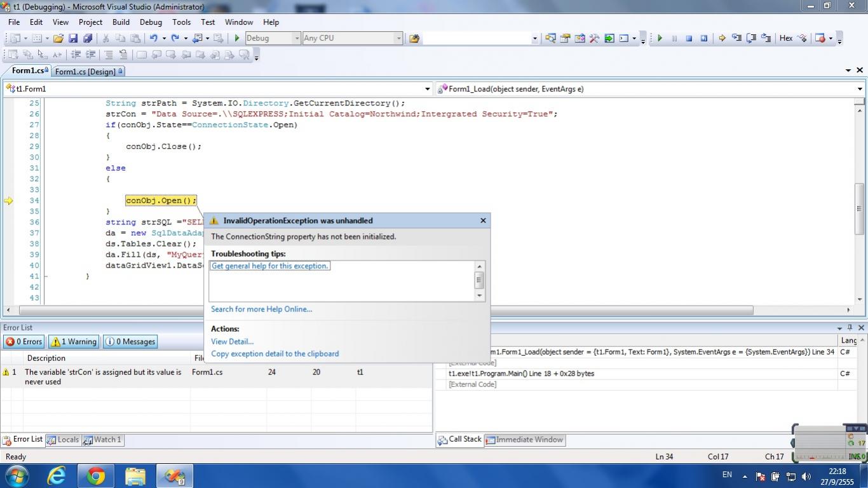Click Comment out selected lines icon

click(109, 55)
